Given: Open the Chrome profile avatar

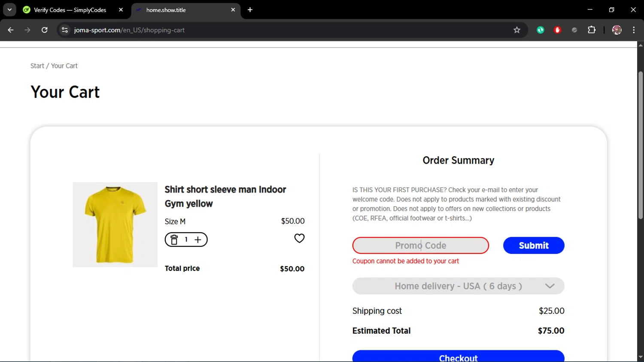Looking at the screenshot, I should click(617, 30).
